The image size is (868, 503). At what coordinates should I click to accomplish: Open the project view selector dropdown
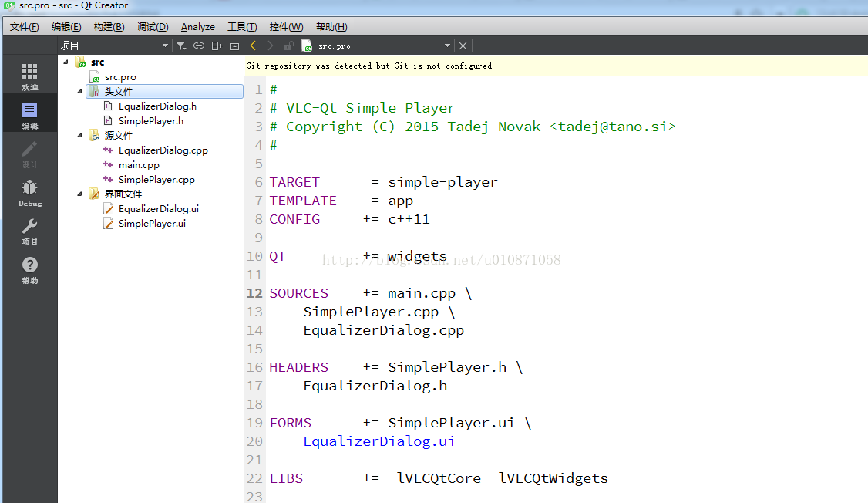pyautogui.click(x=165, y=46)
